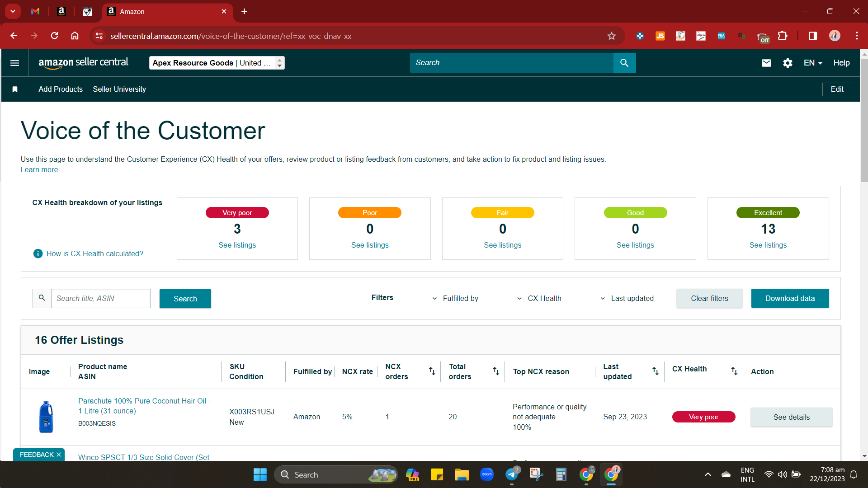Click the Parachute coconut oil product thumbnail
Image resolution: width=868 pixels, height=488 pixels.
point(46,417)
